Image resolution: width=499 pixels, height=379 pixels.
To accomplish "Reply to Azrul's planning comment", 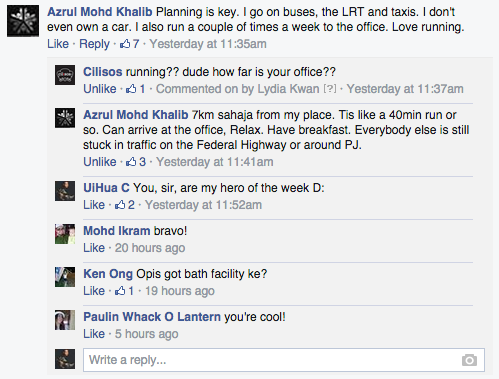I will tap(94, 44).
